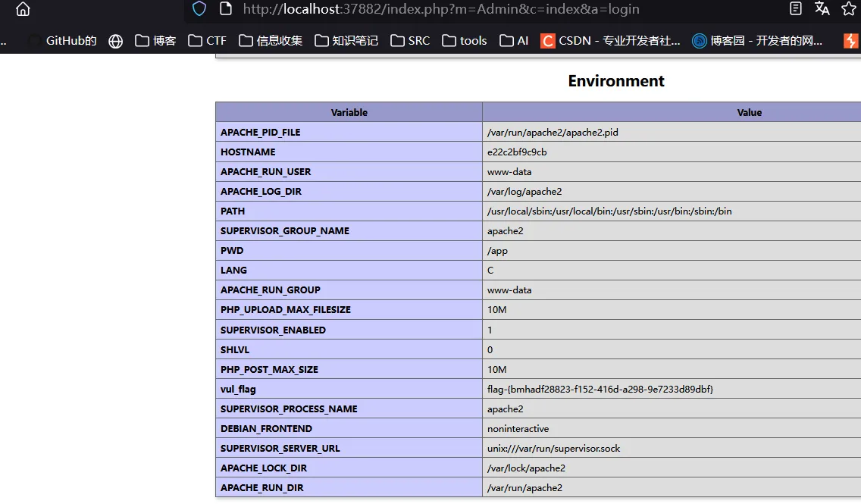Click the PATH value /usr/local/sbin...
The height and width of the screenshot is (504, 861).
[x=609, y=211]
